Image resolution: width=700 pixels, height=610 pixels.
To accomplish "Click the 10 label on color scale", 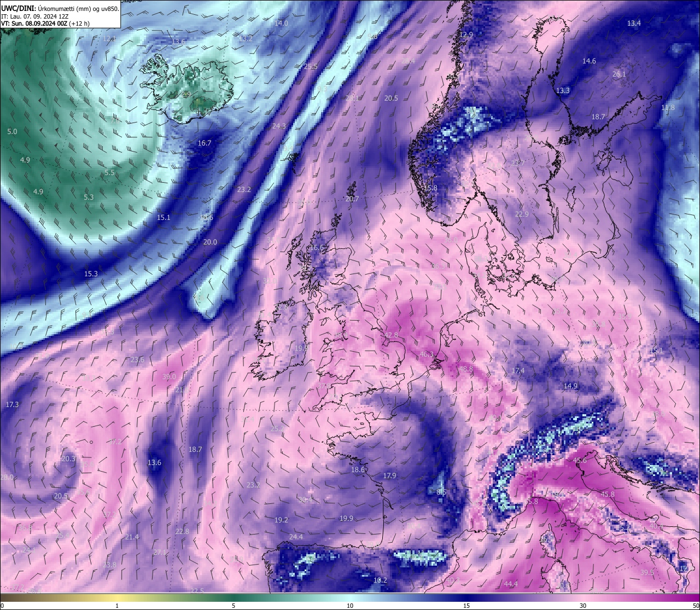I will (350, 606).
